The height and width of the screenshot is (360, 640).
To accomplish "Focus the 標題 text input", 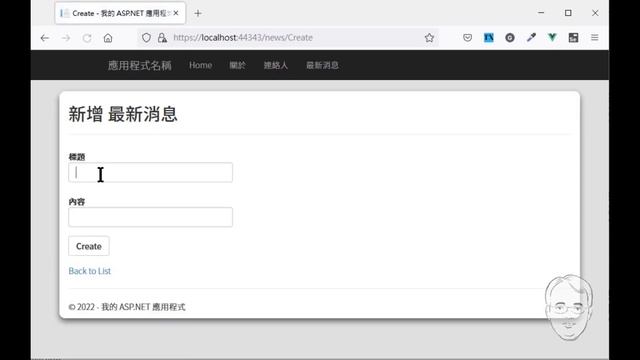I will click(151, 172).
